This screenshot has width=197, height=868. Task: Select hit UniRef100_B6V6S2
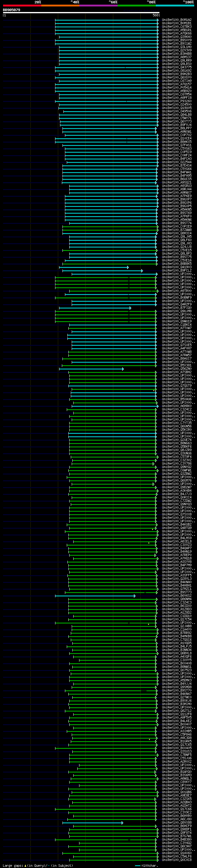tap(177, 596)
